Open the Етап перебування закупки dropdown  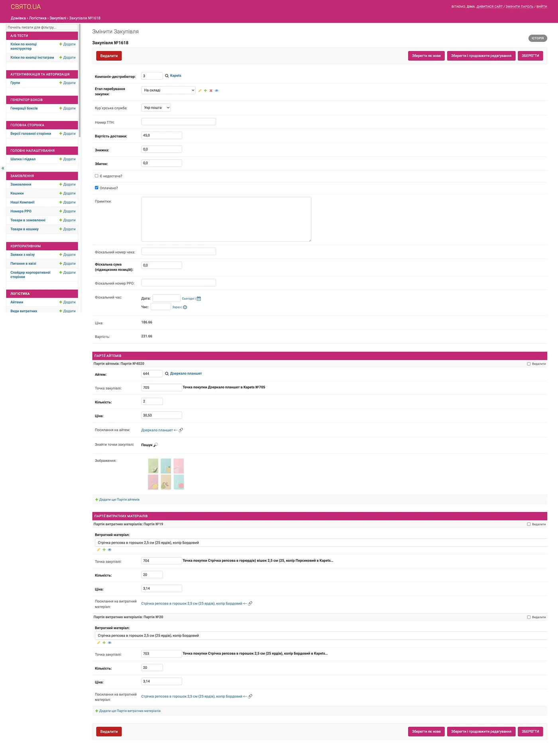[x=168, y=90]
